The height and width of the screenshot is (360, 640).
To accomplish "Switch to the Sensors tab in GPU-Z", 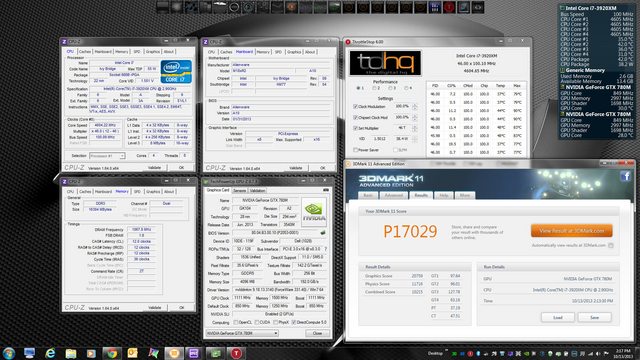I will (x=240, y=191).
